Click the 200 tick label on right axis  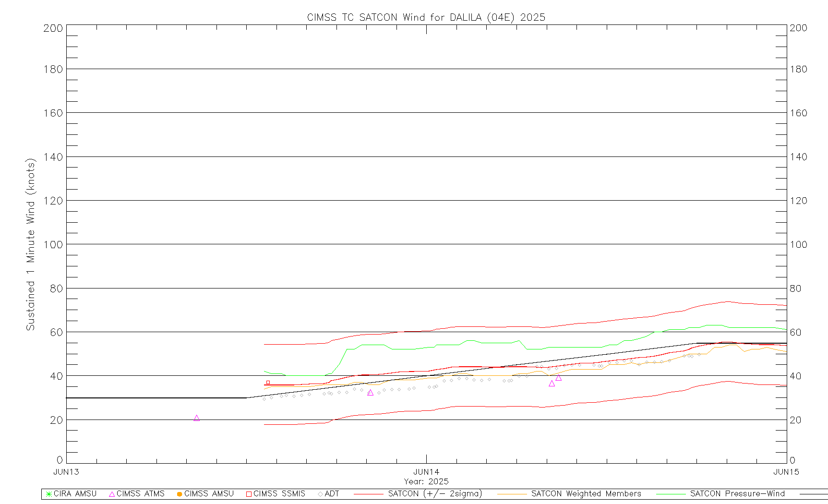[799, 28]
